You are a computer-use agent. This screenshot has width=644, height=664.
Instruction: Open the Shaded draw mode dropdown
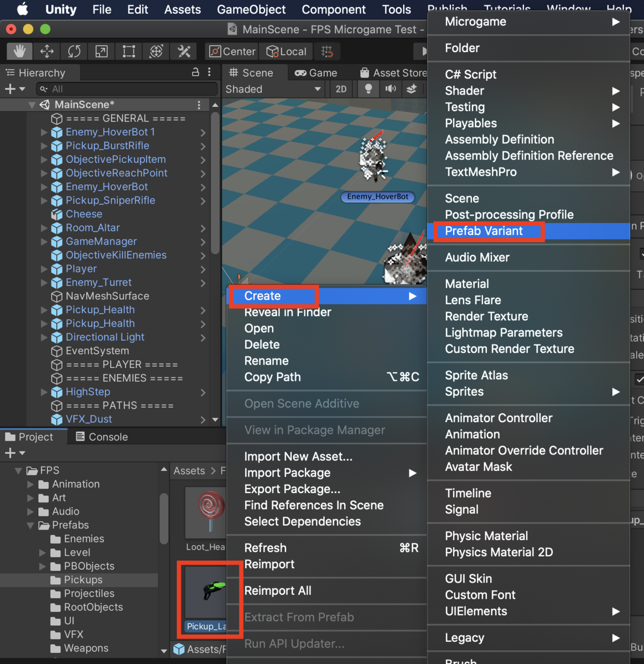point(273,89)
